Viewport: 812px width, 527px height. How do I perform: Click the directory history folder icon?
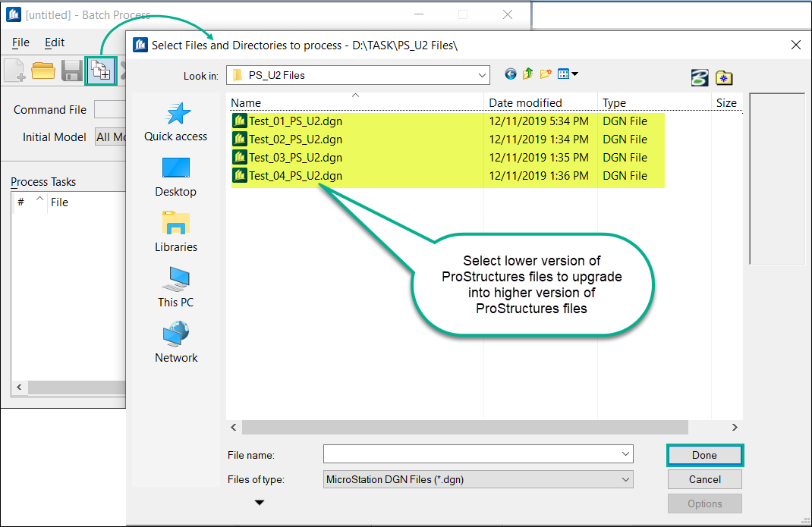tap(724, 77)
